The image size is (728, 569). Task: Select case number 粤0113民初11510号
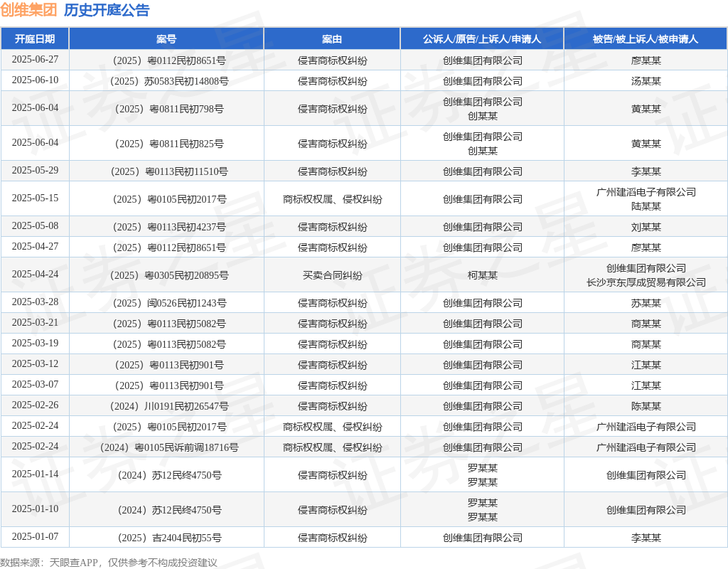pos(169,171)
